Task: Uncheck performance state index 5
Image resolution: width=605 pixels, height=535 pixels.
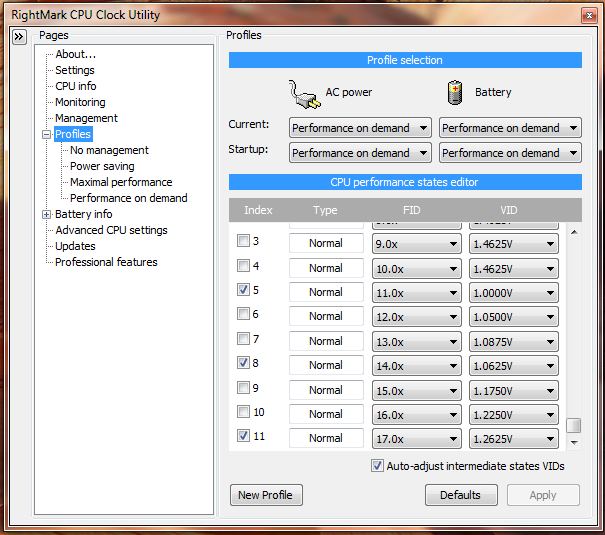Action: coord(243,289)
